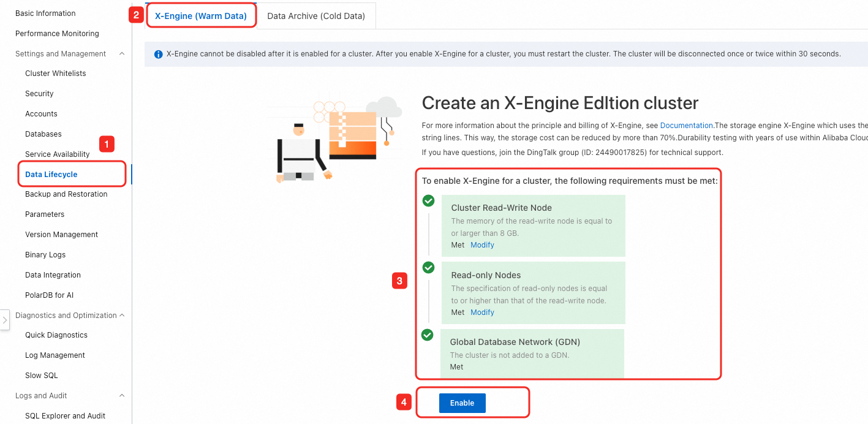Click the Global Database Network green checkmark
The image size is (868, 424).
pos(428,335)
